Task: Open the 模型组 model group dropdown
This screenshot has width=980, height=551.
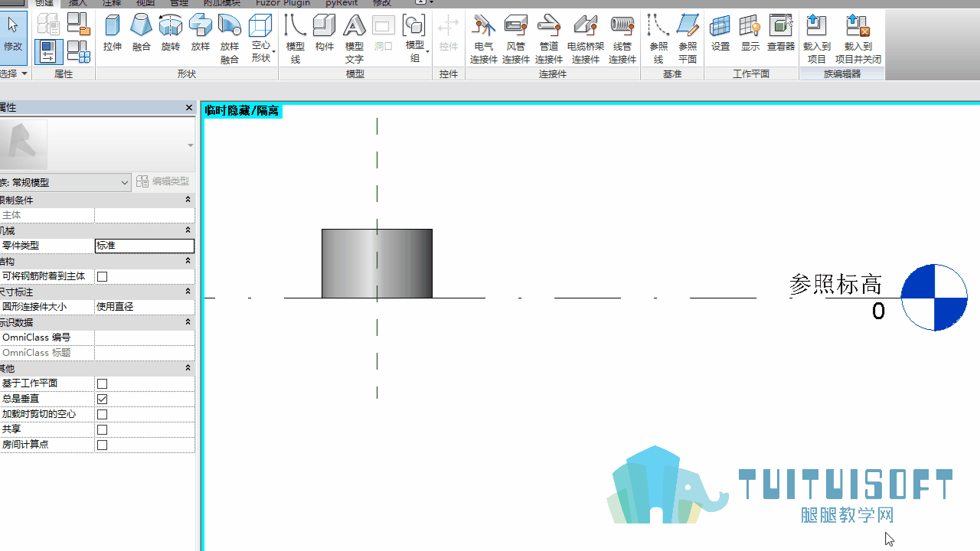Action: click(x=415, y=38)
